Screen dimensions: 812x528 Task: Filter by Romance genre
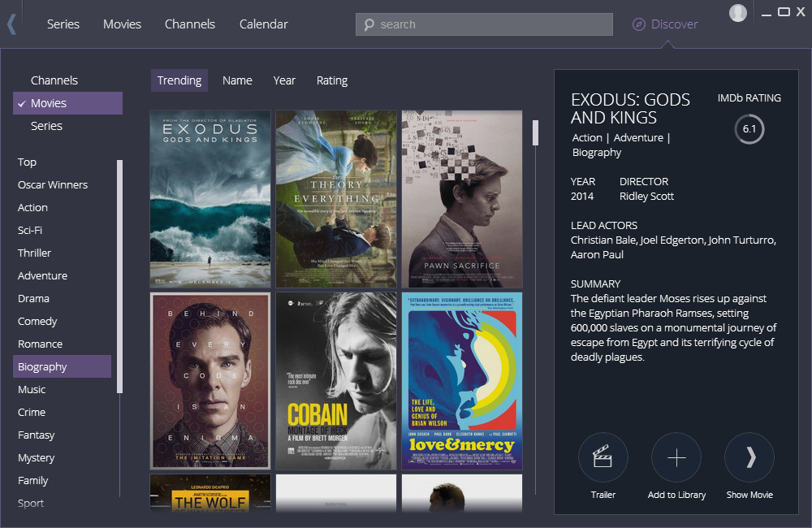pos(40,344)
